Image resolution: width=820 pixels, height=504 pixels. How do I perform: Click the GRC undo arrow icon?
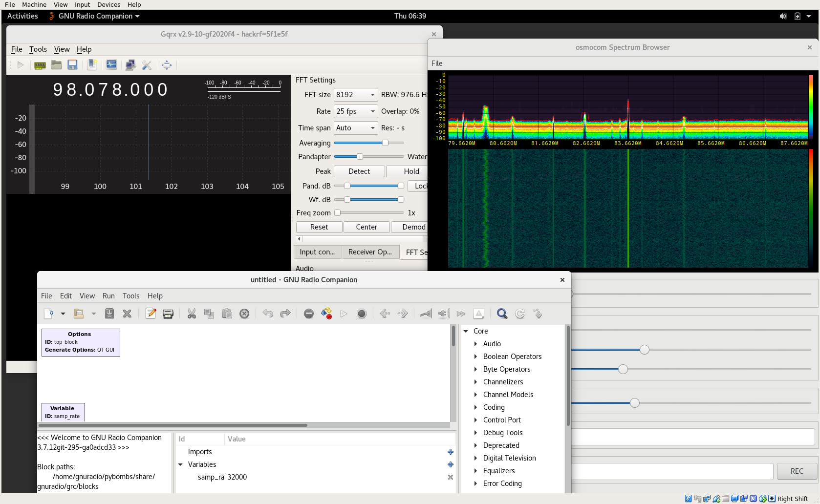pos(268,314)
